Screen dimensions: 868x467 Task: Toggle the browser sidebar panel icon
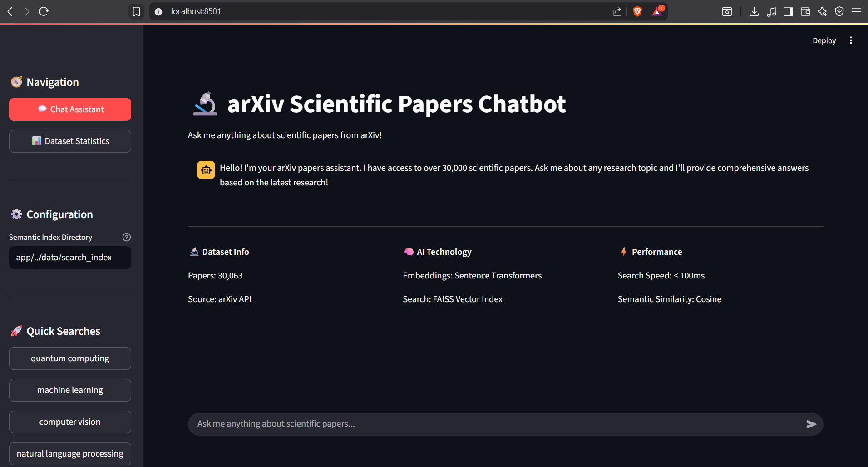point(789,12)
